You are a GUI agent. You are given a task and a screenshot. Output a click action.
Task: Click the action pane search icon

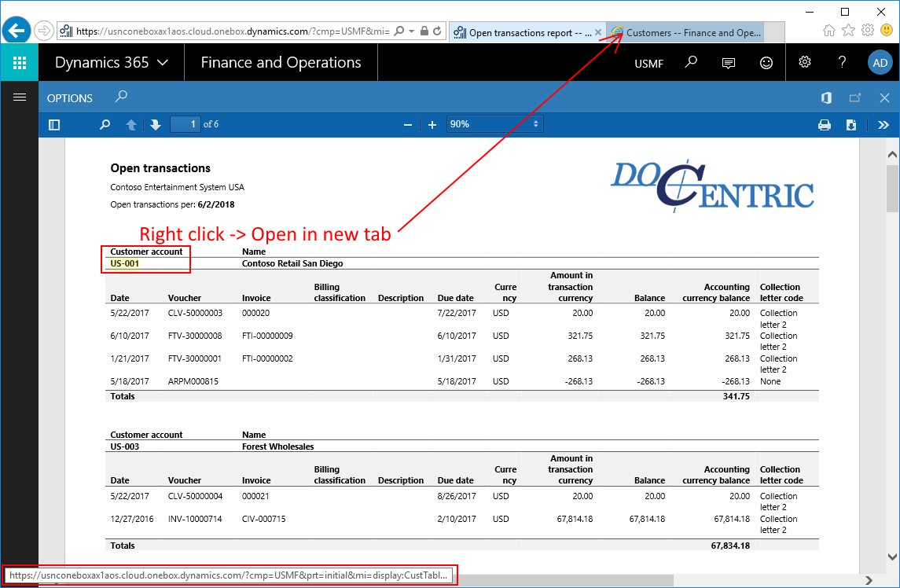pyautogui.click(x=120, y=97)
